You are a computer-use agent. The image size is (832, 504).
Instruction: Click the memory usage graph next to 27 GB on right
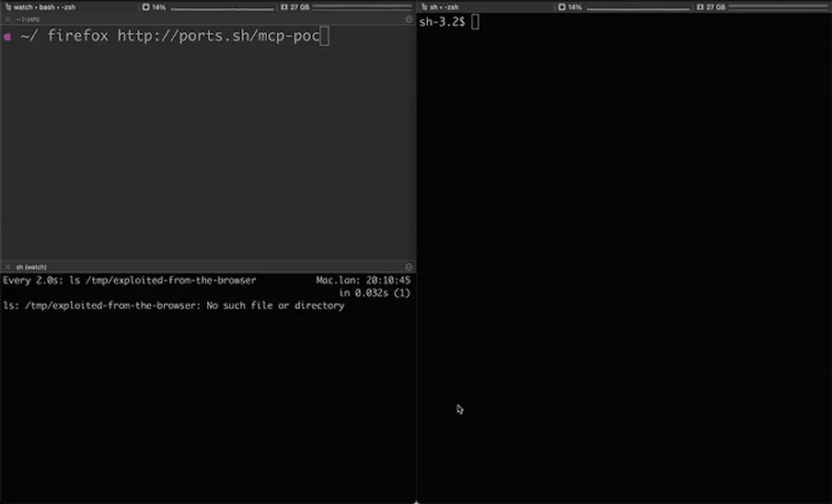pos(779,7)
